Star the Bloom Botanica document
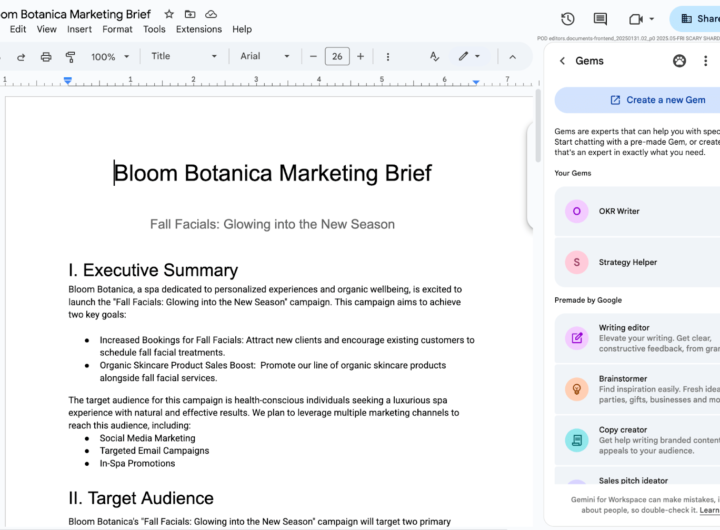The image size is (720, 530). point(168,14)
